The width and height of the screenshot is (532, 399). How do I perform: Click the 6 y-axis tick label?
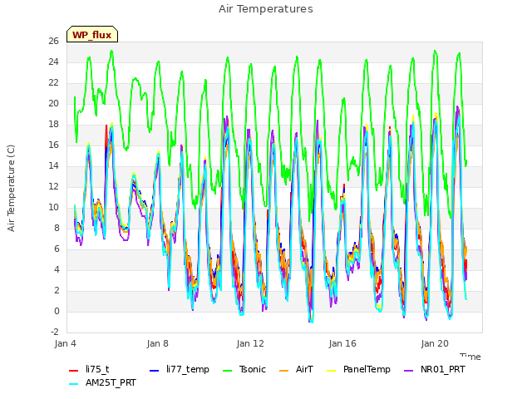(x=57, y=249)
